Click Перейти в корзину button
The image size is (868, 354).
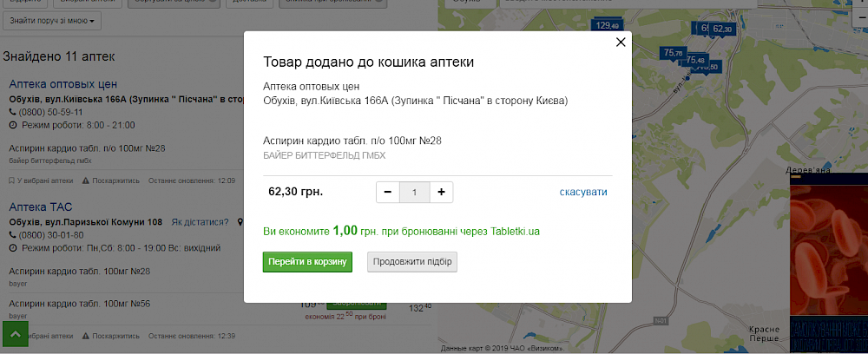pyautogui.click(x=307, y=262)
